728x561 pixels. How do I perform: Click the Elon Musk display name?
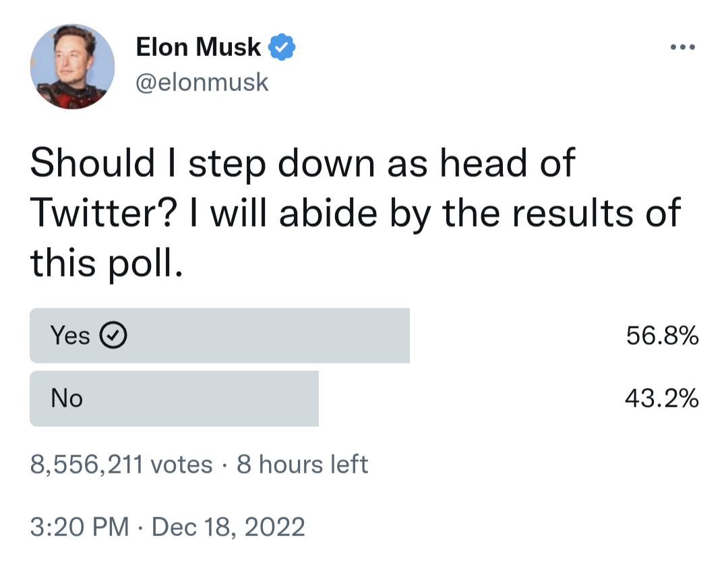198,47
